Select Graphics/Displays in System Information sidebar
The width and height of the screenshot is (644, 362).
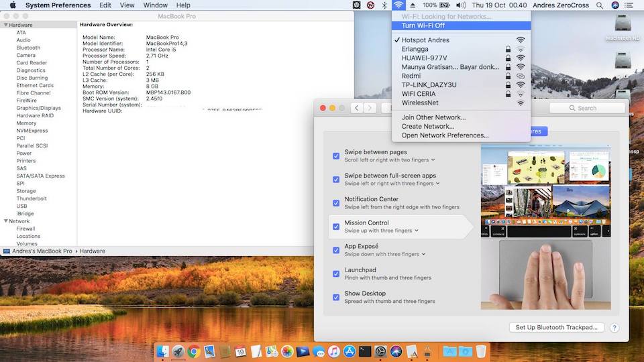click(39, 108)
